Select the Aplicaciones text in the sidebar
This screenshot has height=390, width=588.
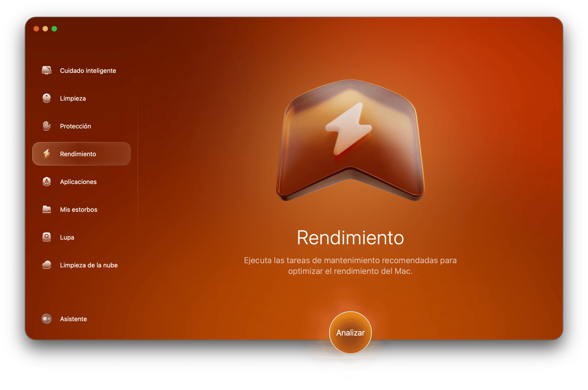coord(78,182)
